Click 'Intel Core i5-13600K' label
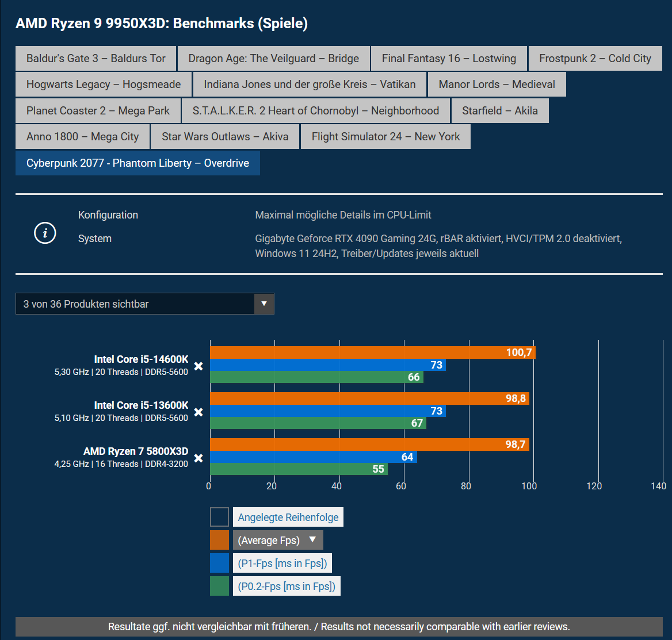This screenshot has width=672, height=640. point(141,405)
